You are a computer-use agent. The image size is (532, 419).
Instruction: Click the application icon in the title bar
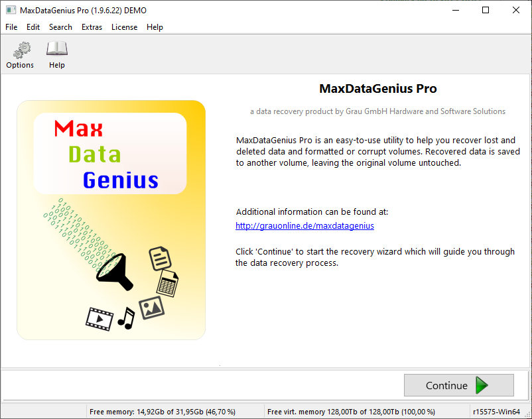pyautogui.click(x=10, y=10)
